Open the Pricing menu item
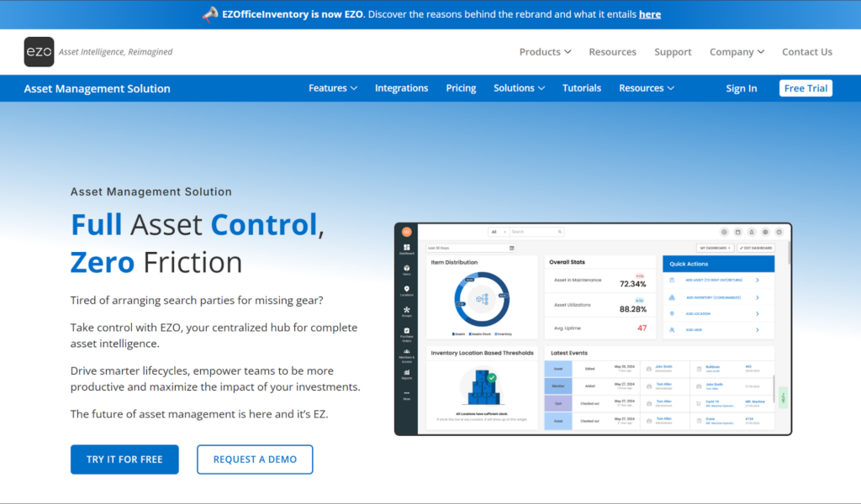The height and width of the screenshot is (504, 861). click(x=461, y=88)
